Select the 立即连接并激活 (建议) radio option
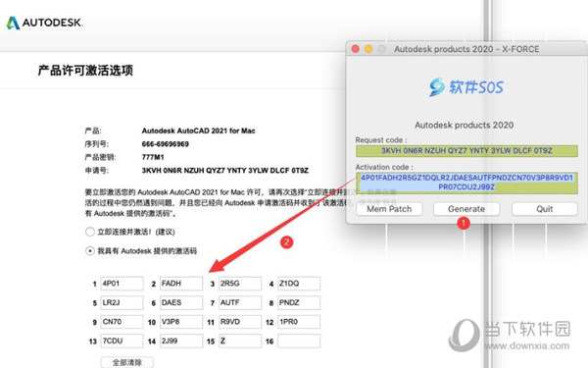 tap(90, 232)
